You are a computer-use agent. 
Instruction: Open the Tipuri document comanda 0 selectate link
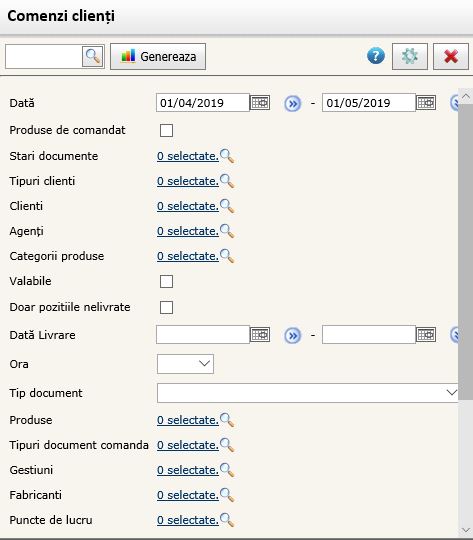(x=188, y=445)
